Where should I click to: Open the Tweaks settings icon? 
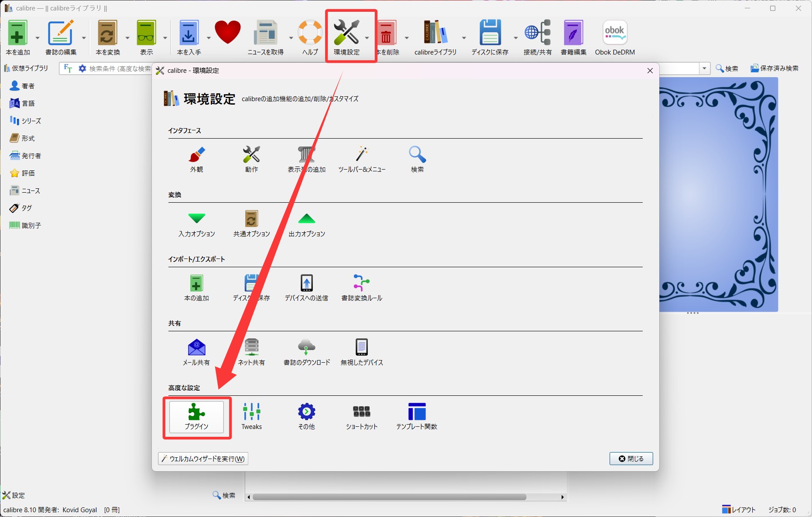[252, 417]
